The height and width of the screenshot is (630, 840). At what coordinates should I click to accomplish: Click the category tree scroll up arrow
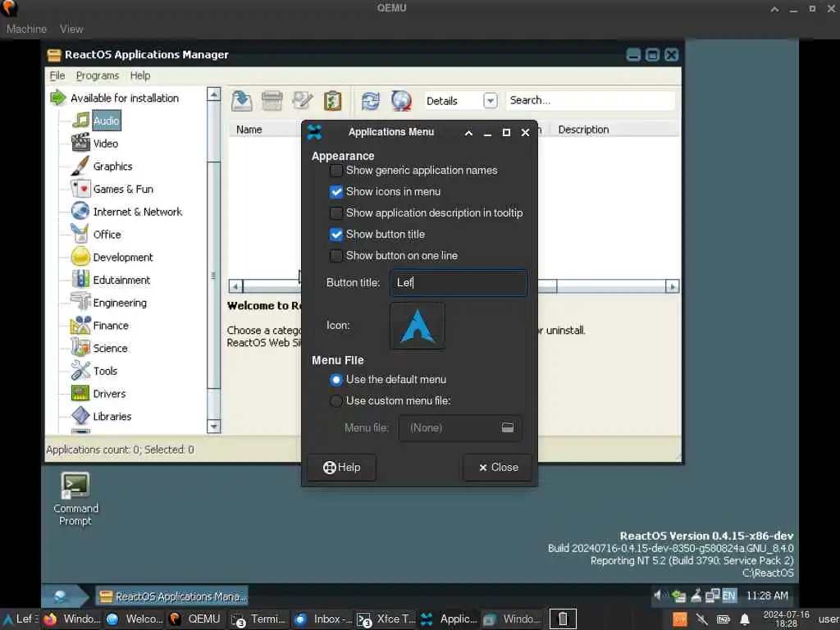[214, 94]
